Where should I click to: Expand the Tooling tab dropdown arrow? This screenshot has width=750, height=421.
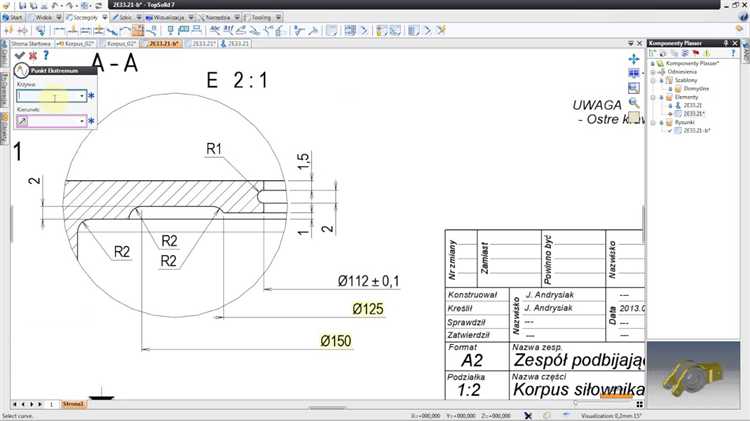[x=278, y=17]
